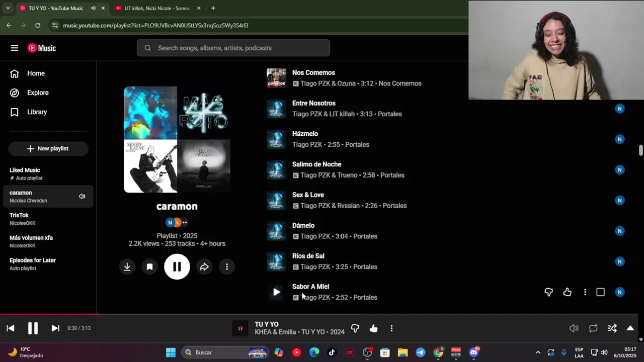Open Tiago PZK & Ozuna artist text

tap(328, 83)
